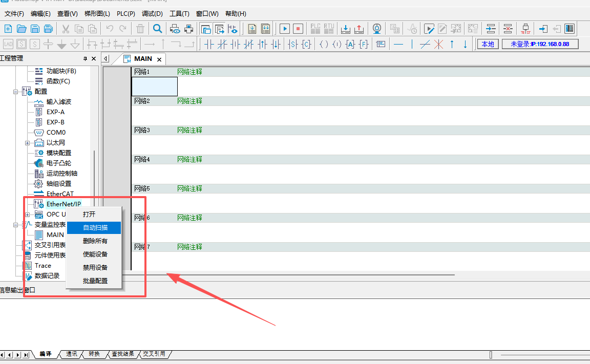Image resolution: width=590 pixels, height=364 pixels.
Task: Collapse the 配置 tree node
Action: pyautogui.click(x=15, y=92)
